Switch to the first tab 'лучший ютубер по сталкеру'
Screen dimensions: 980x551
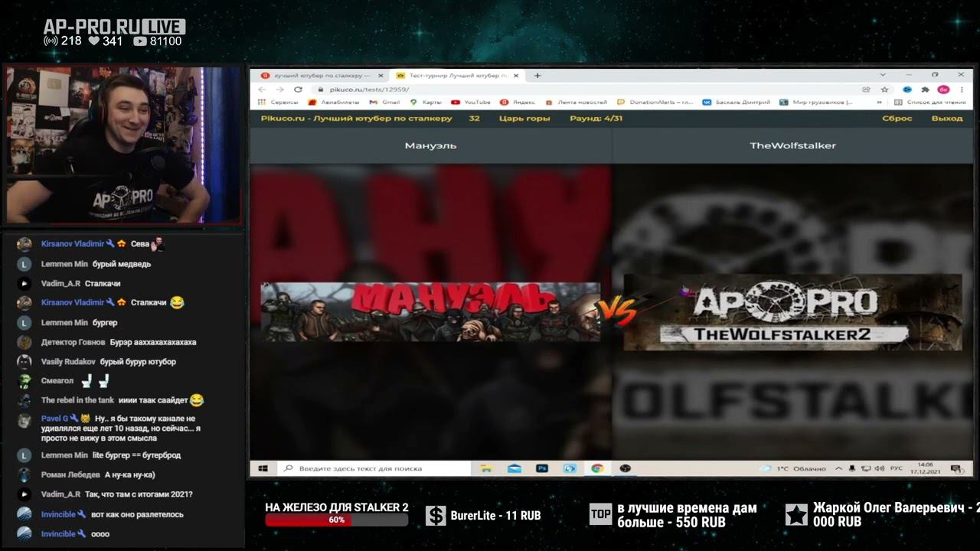(322, 76)
